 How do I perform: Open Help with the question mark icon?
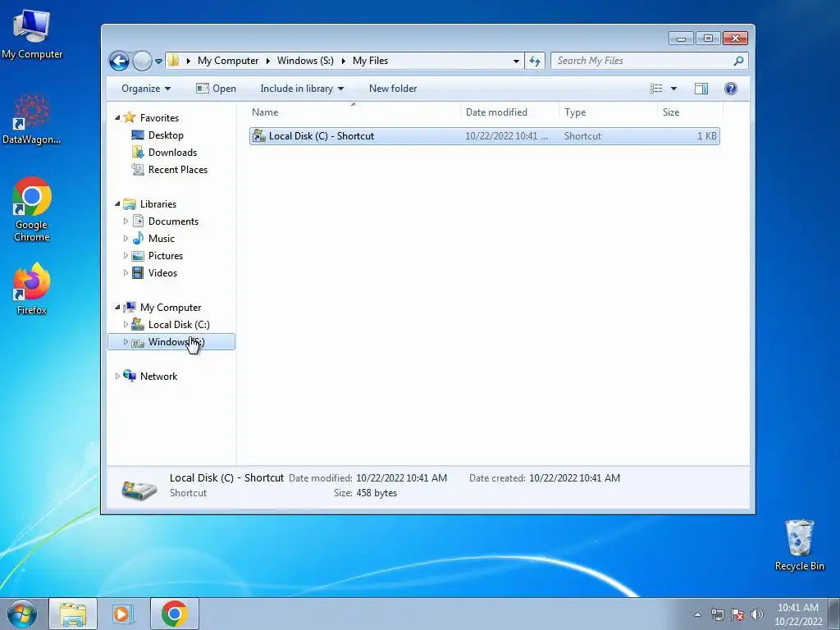tap(731, 89)
